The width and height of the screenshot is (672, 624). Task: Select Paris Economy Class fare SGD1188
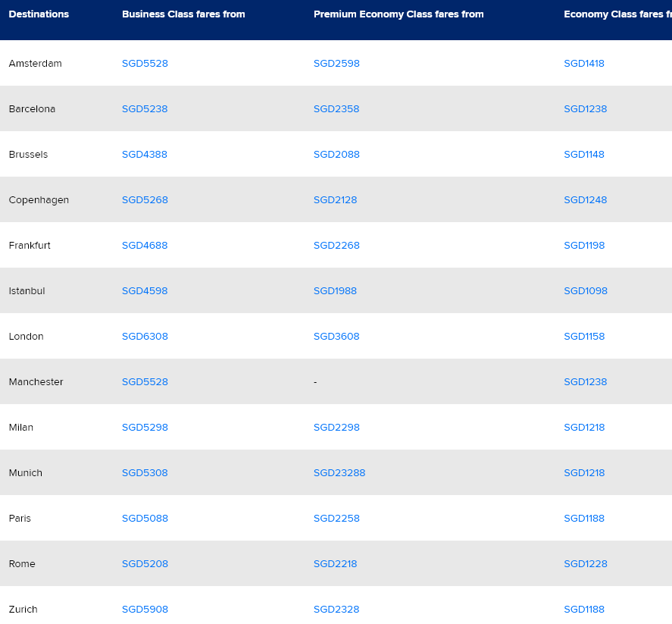[x=584, y=519]
